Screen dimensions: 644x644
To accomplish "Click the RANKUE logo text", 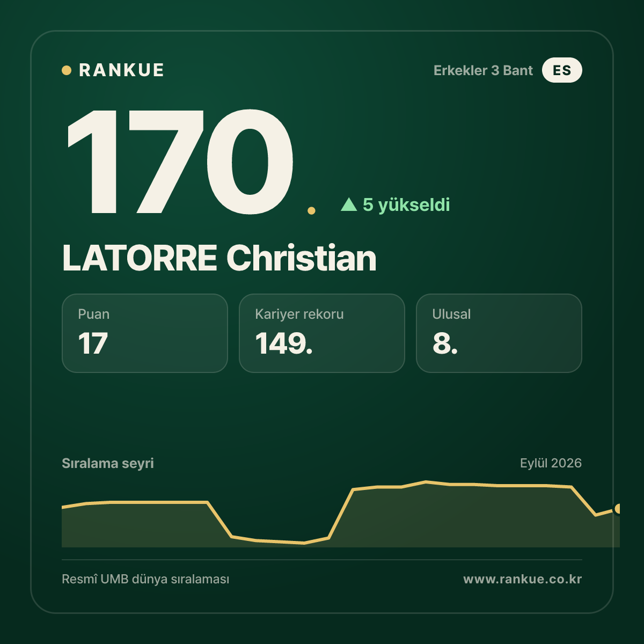I will pos(121,70).
